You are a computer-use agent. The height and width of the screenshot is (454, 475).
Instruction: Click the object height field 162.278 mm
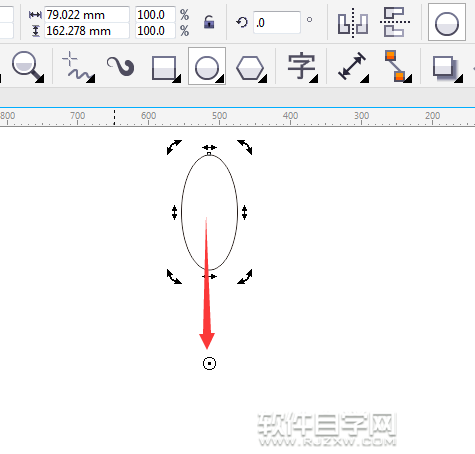click(x=87, y=31)
